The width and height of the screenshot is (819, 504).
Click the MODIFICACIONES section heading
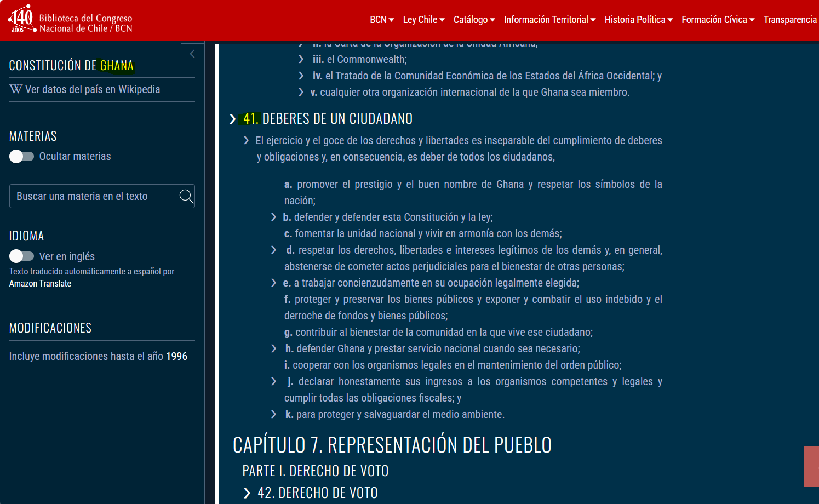(50, 328)
